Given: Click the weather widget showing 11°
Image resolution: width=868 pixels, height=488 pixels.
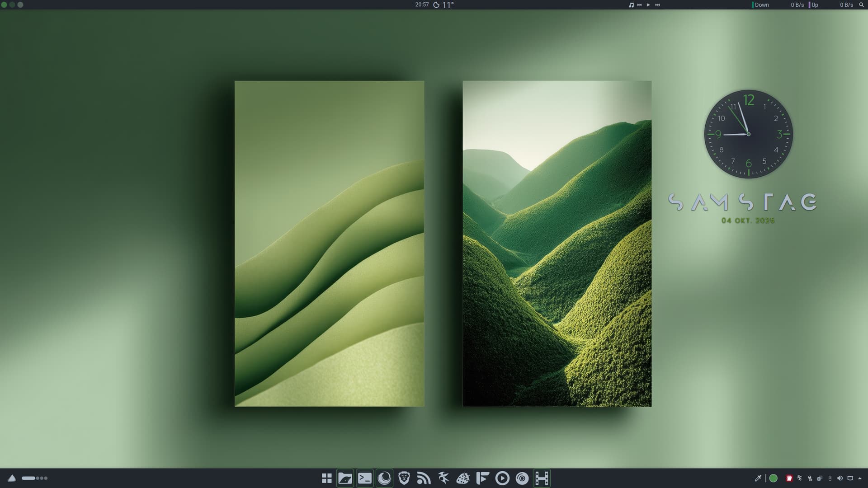Looking at the screenshot, I should tap(443, 5).
